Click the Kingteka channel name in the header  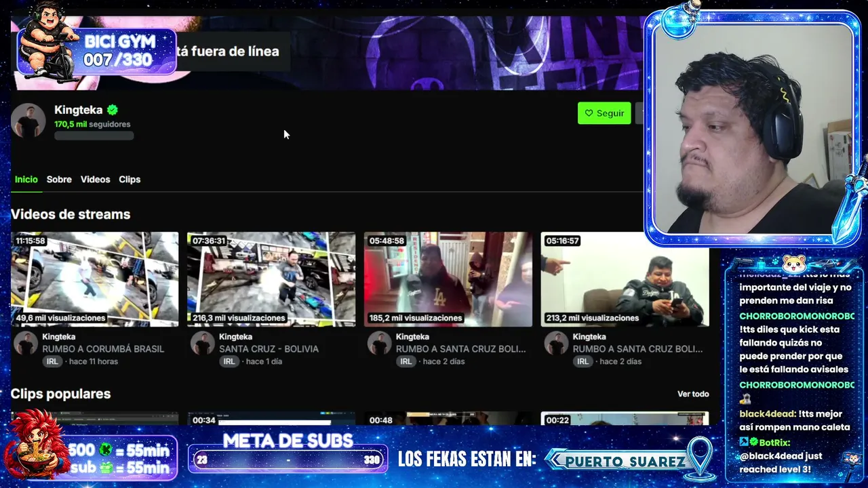pos(79,110)
